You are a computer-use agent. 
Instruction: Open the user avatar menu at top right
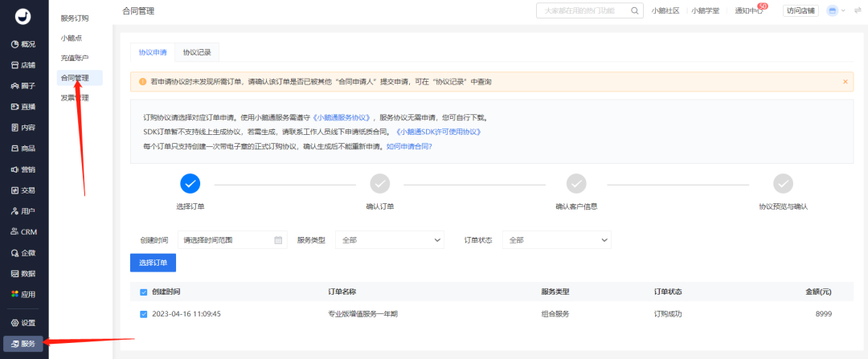832,10
